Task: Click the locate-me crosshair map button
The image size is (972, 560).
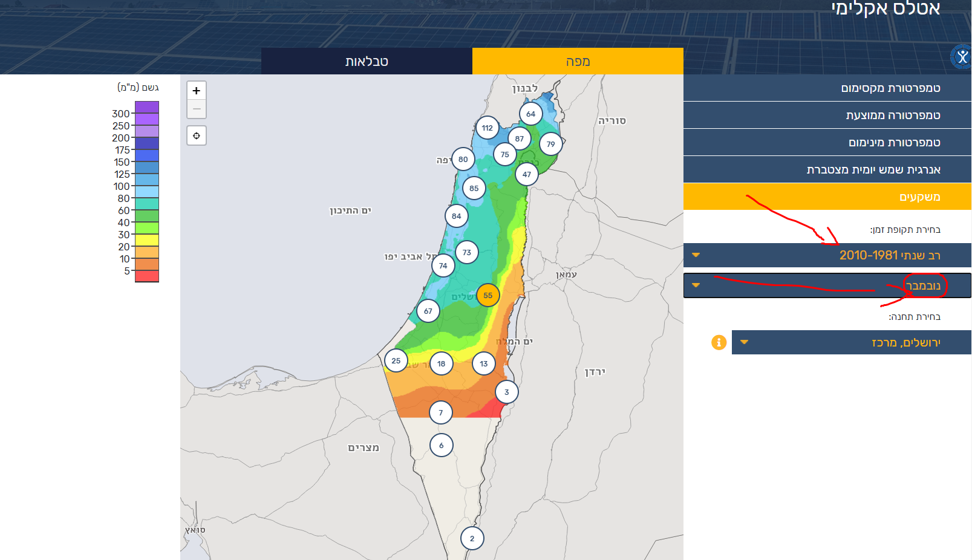Action: click(197, 135)
